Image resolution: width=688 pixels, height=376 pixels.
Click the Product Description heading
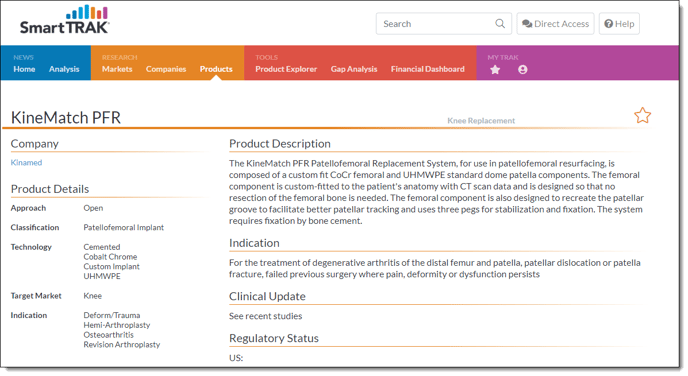[280, 143]
